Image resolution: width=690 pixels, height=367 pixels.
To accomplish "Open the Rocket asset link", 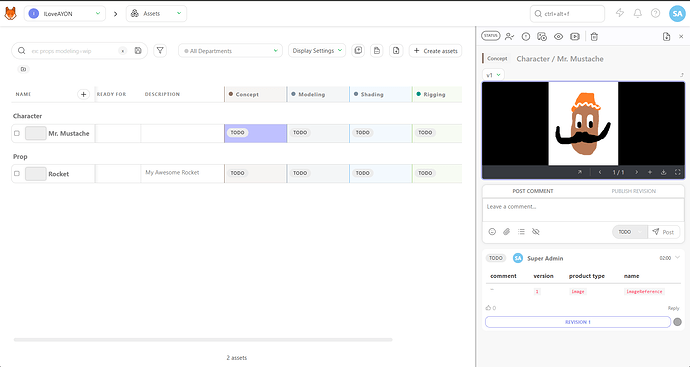I will (x=59, y=174).
